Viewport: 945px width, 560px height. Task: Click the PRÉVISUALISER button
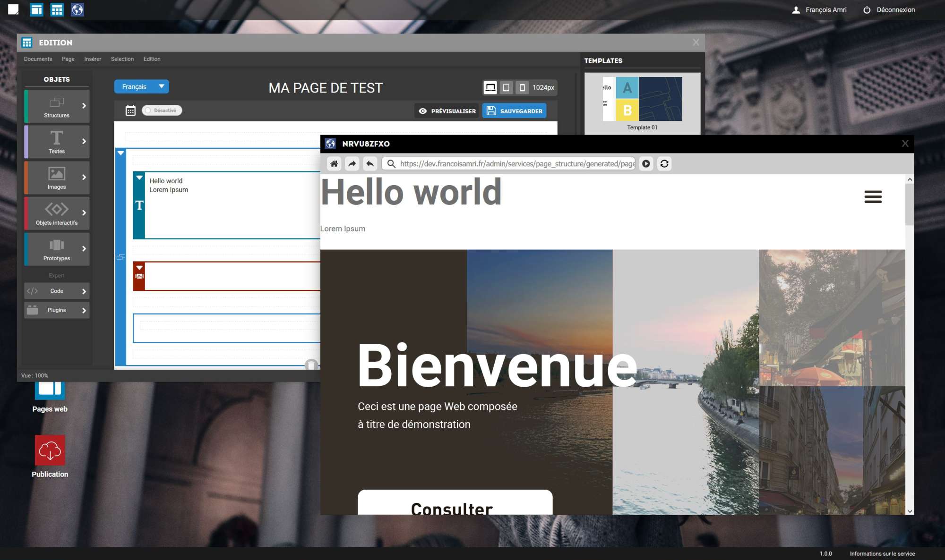447,111
